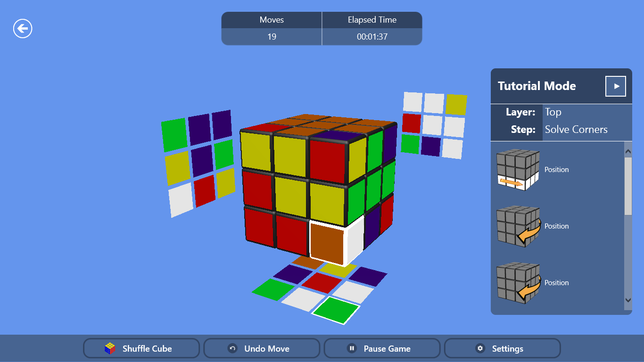
Task: Select the second tutorial step cube icon
Action: [518, 226]
